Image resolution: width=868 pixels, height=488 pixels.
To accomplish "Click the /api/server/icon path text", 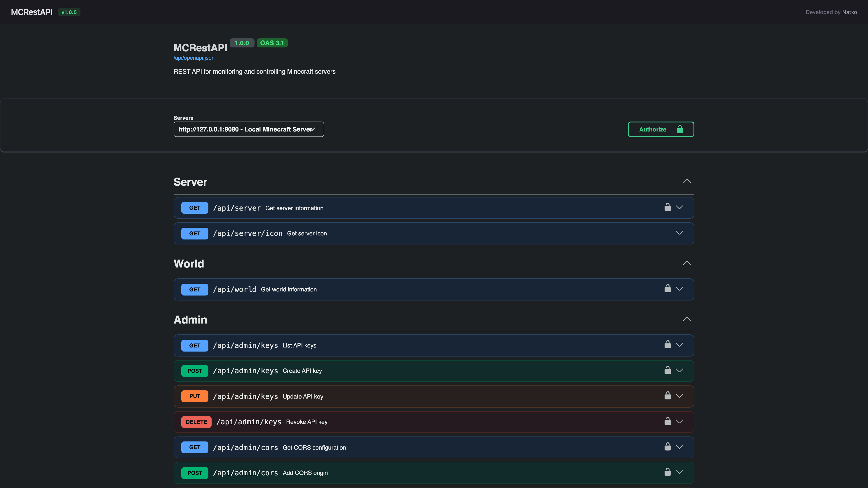I will (x=248, y=233).
